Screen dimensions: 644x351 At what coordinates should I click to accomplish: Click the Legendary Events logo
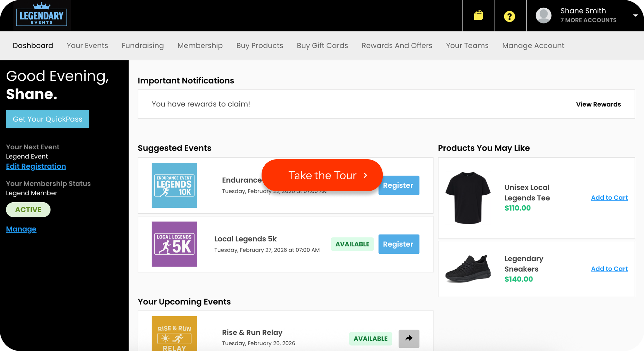[x=42, y=16]
